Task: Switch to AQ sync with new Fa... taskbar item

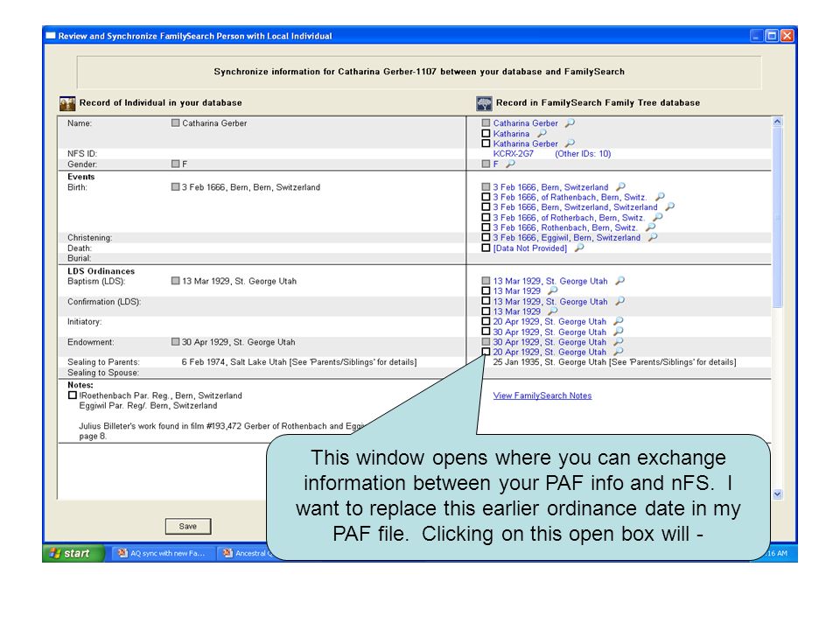Action: 162,553
